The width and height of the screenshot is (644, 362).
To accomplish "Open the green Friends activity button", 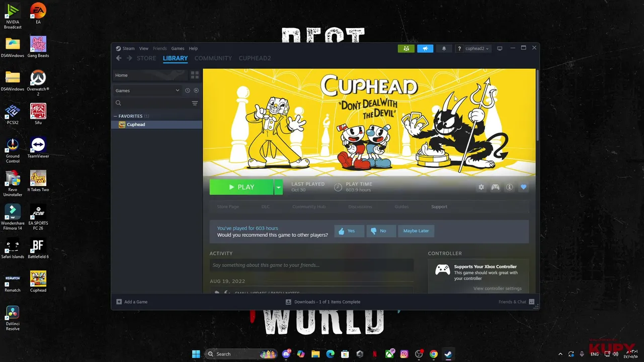I will 406,49.
